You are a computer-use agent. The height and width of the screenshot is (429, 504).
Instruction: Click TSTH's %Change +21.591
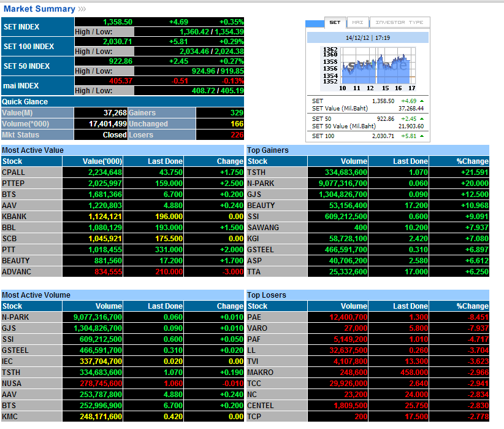coord(475,172)
